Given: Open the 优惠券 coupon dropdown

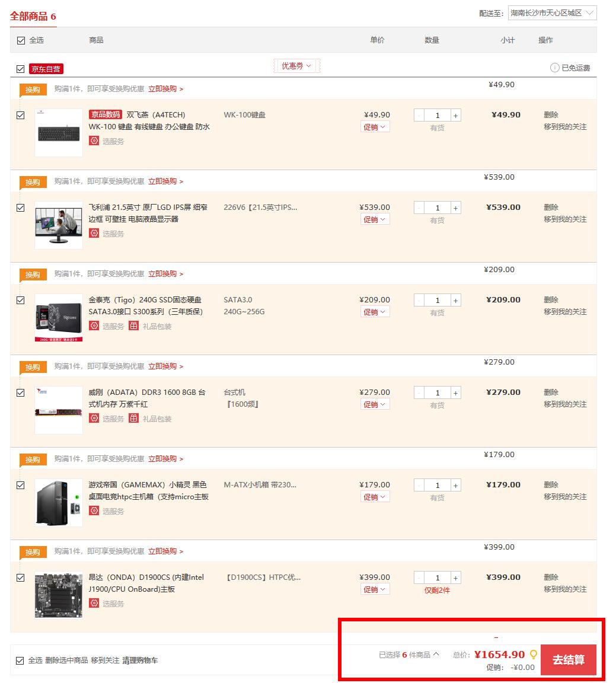Looking at the screenshot, I should [296, 65].
